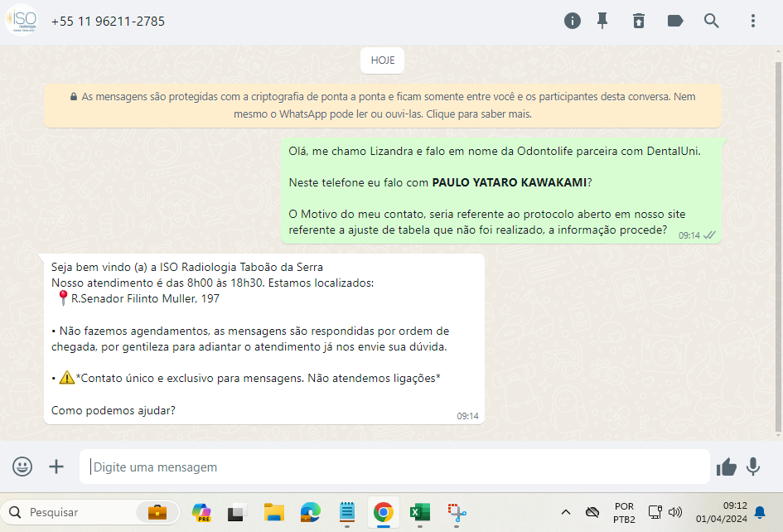Add a label with the tag icon
783x532 pixels.
tap(675, 21)
